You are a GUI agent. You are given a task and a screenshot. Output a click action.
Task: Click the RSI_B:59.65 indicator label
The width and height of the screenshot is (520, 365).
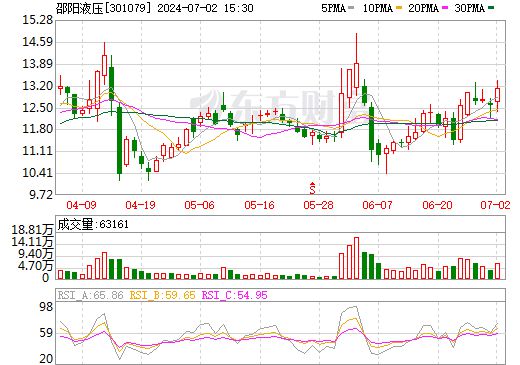coord(162,295)
